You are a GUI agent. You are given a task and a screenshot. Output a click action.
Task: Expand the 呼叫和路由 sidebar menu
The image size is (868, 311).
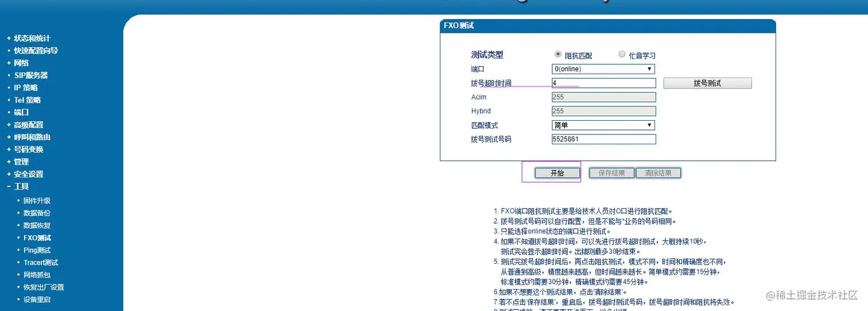32,137
